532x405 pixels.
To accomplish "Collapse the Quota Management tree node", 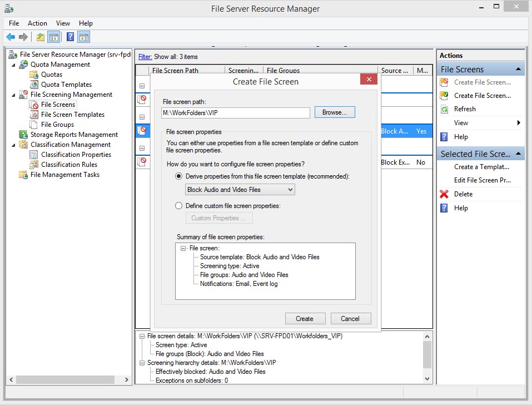I will [x=13, y=64].
